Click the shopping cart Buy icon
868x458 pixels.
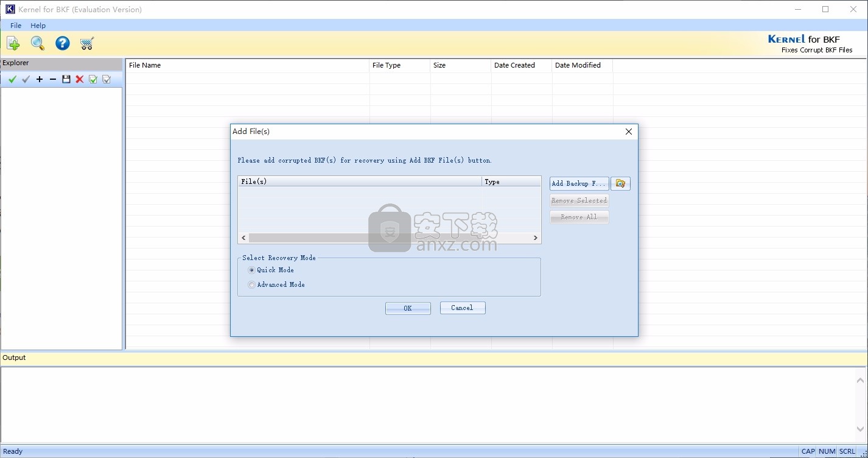[x=86, y=43]
